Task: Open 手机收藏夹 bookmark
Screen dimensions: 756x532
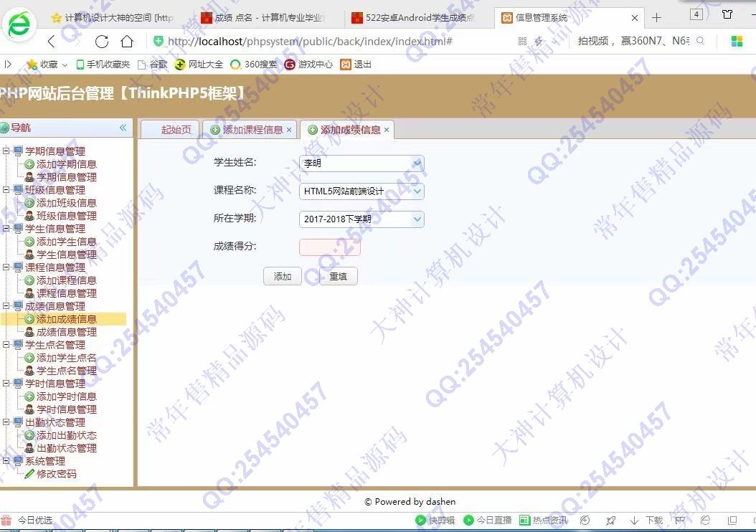Action: (x=103, y=64)
